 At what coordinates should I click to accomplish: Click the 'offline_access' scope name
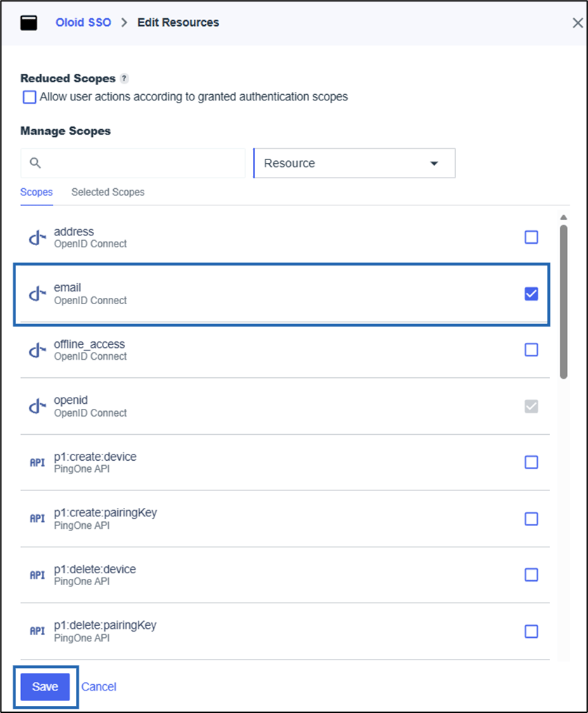pyautogui.click(x=89, y=344)
